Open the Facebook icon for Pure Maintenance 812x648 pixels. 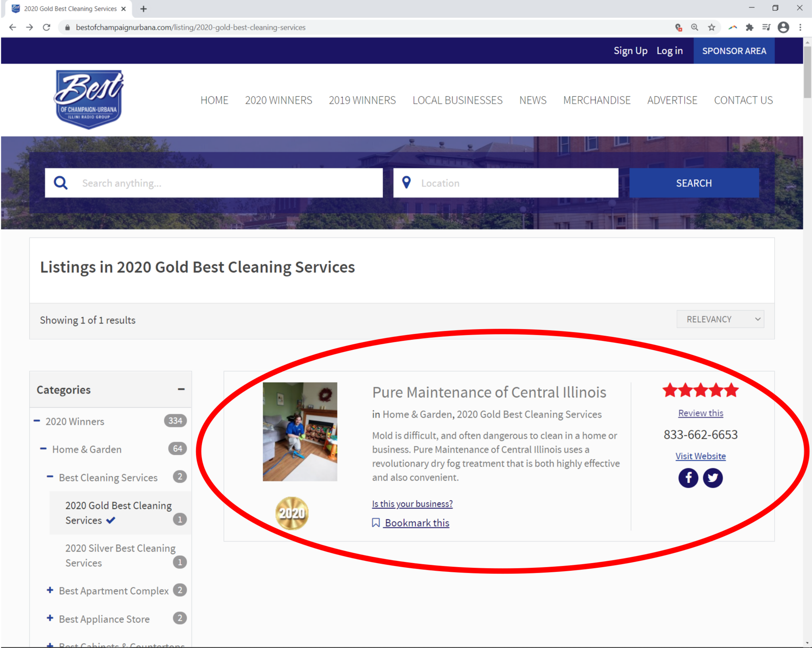tap(688, 478)
